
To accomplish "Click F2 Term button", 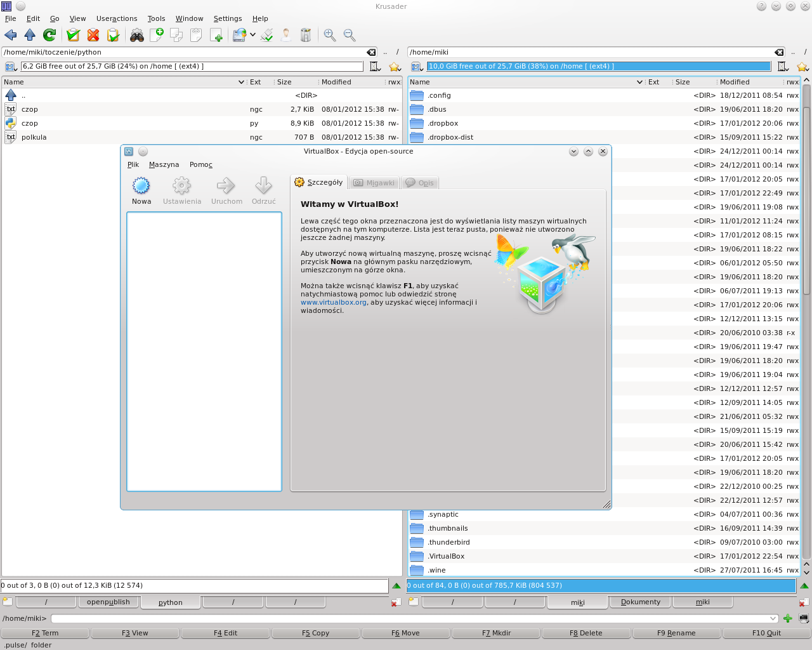I will 45,633.
